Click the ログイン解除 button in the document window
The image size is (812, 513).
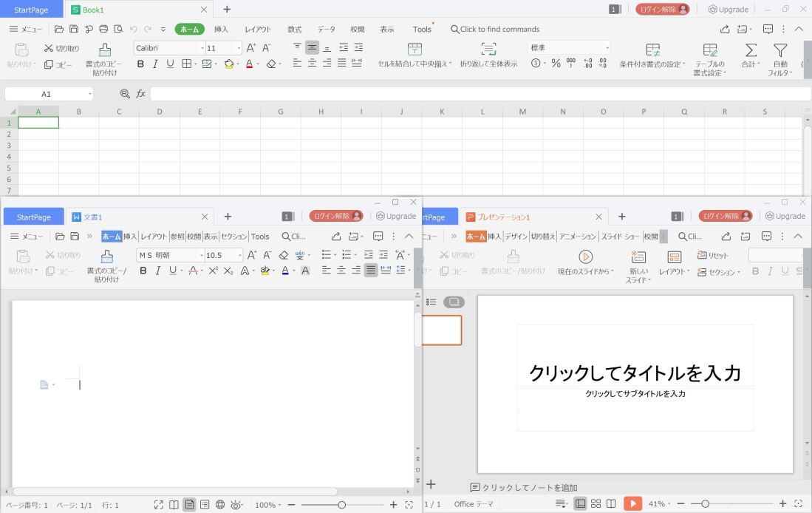[x=336, y=216]
